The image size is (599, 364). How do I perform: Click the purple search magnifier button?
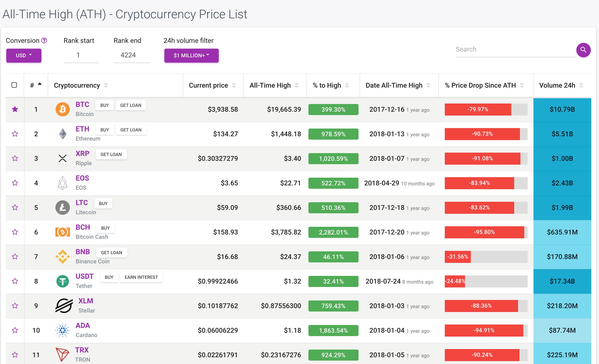coord(583,50)
